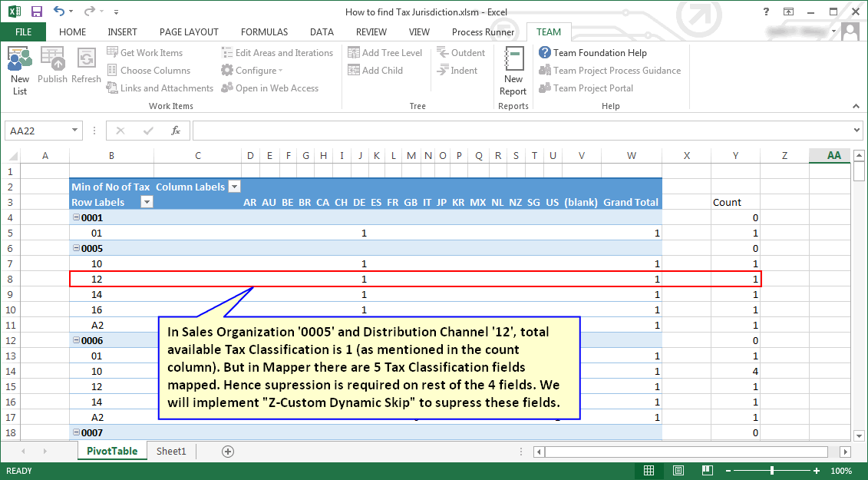Screen dimensions: 868x480
Task: Click the Save icon in quick access toolbar
Action: [x=36, y=12]
